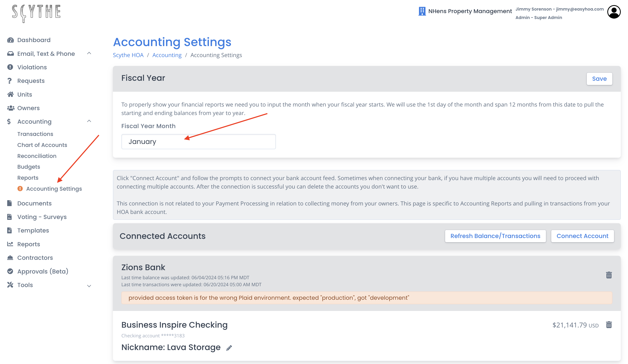628x364 pixels.
Task: Click the 'Jimmy Sorenson - jimmy@easyhoa.com' text
Action: coord(559,9)
